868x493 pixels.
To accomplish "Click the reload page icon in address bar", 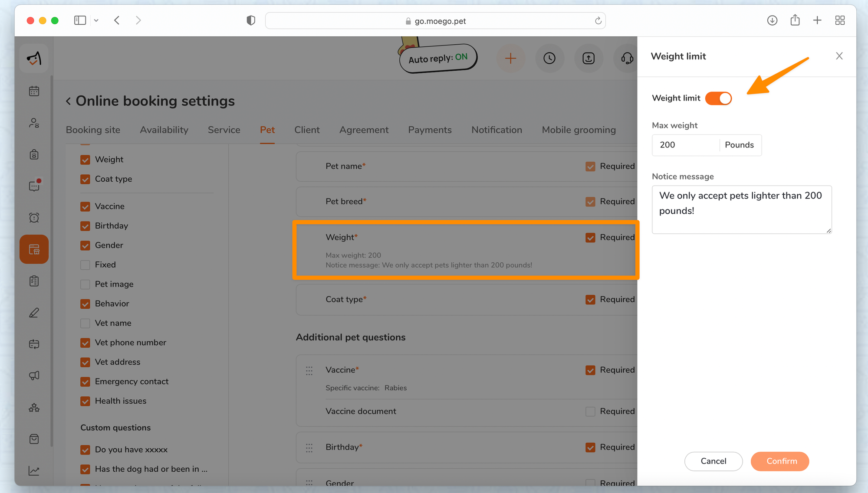I will [x=598, y=21].
